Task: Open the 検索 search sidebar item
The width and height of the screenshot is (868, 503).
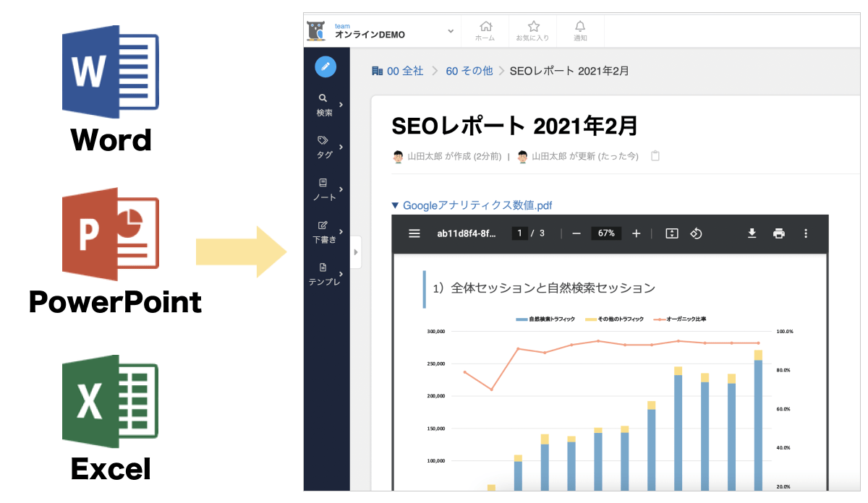Action: click(324, 106)
